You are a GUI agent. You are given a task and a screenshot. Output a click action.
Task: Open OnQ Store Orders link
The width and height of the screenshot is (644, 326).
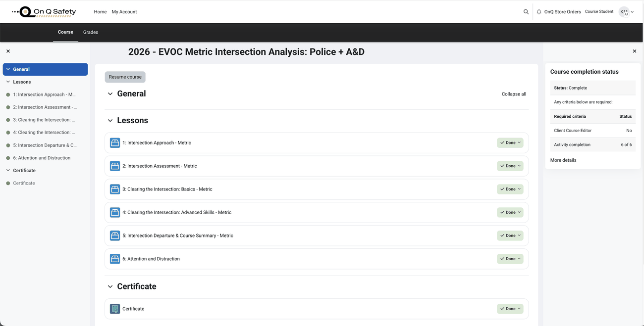coord(562,12)
